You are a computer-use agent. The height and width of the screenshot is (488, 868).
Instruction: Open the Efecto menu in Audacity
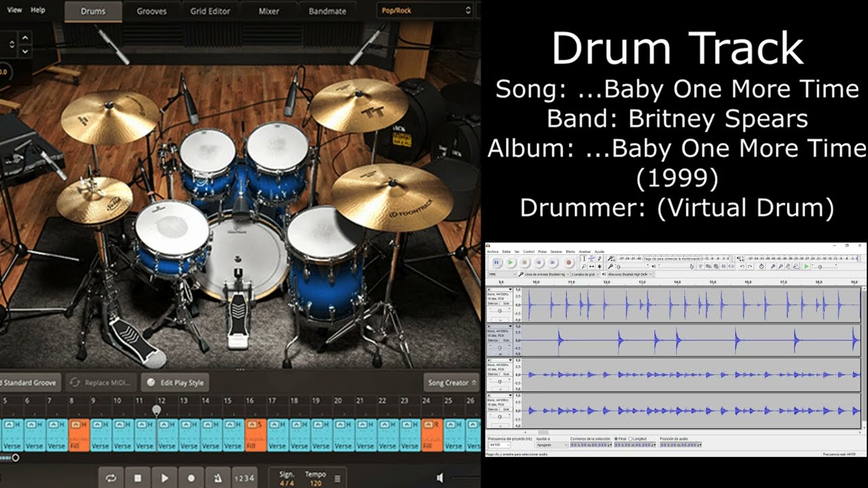point(570,251)
